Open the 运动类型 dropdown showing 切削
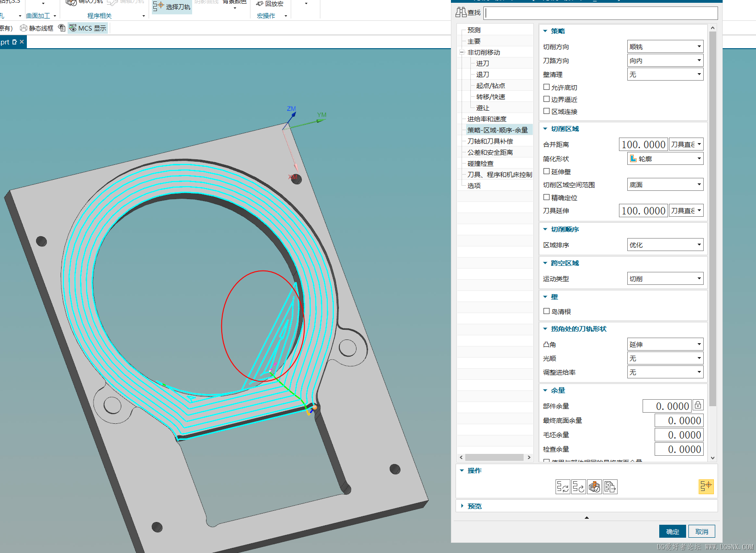756x553 pixels. click(x=665, y=278)
